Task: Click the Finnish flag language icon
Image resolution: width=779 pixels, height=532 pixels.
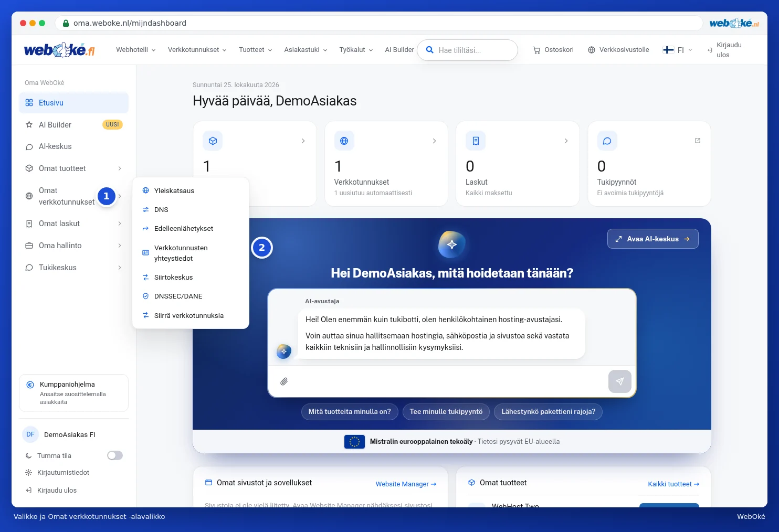Action: [x=668, y=50]
